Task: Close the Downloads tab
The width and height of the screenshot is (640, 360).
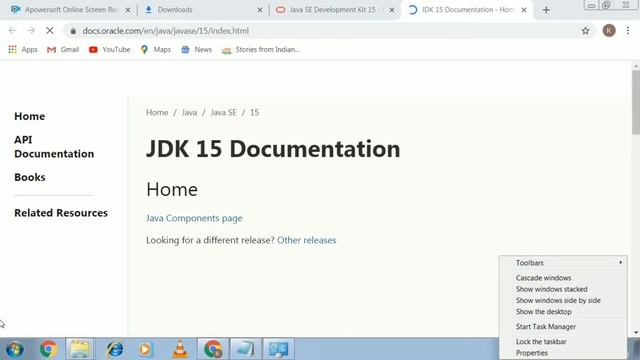Action: tap(260, 10)
